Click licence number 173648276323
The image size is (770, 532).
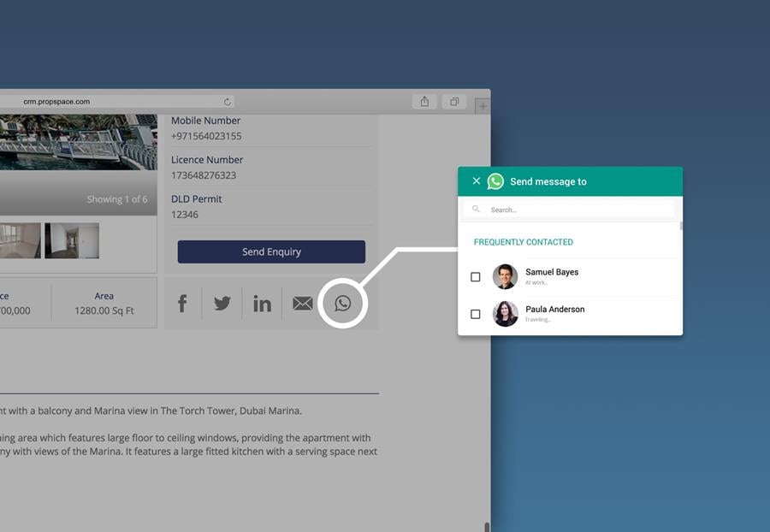pos(204,175)
